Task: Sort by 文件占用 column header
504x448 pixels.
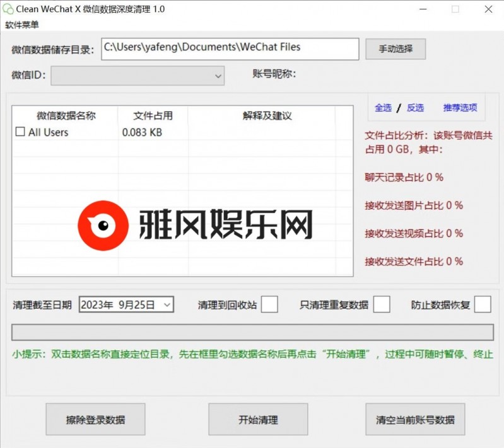Action: (x=153, y=116)
